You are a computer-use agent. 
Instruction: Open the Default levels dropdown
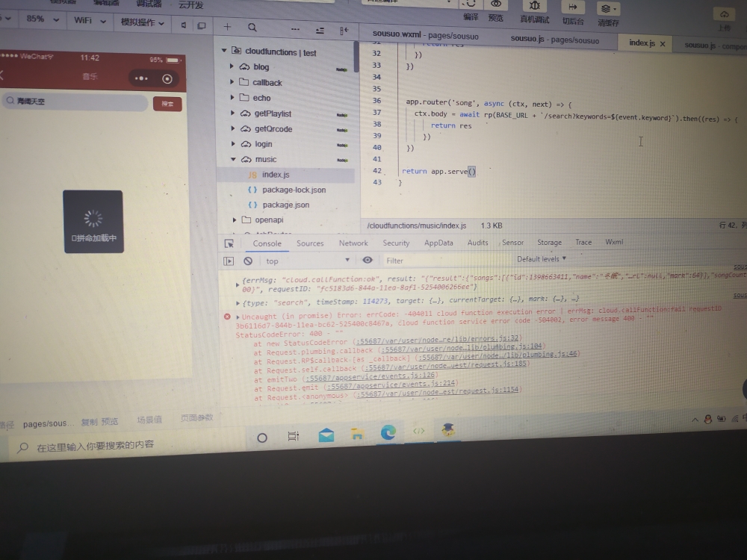[542, 259]
